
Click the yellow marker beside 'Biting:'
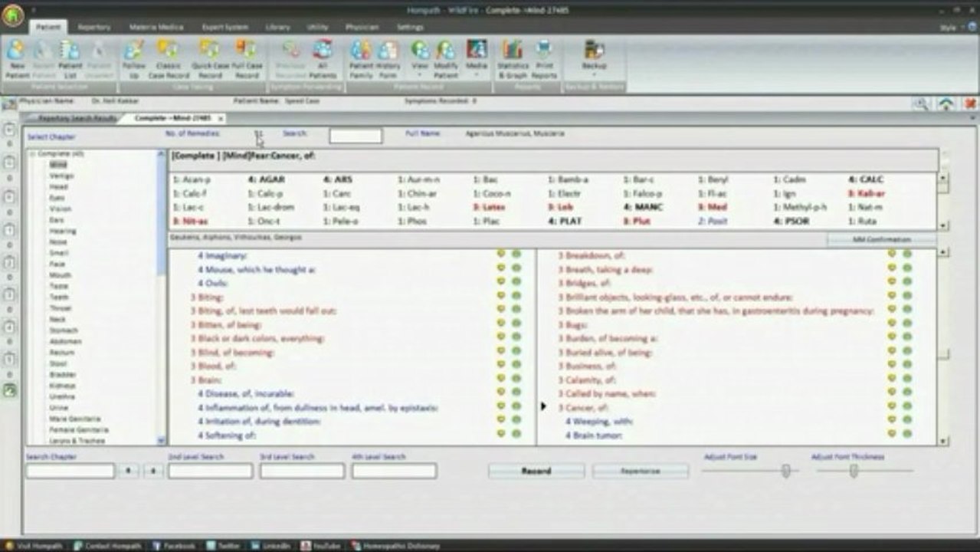pyautogui.click(x=500, y=297)
